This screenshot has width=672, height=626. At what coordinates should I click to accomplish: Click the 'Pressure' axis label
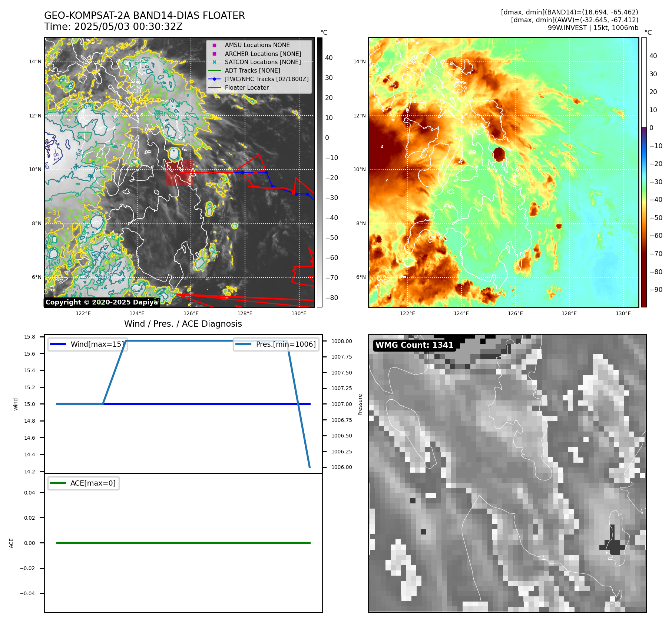(360, 404)
